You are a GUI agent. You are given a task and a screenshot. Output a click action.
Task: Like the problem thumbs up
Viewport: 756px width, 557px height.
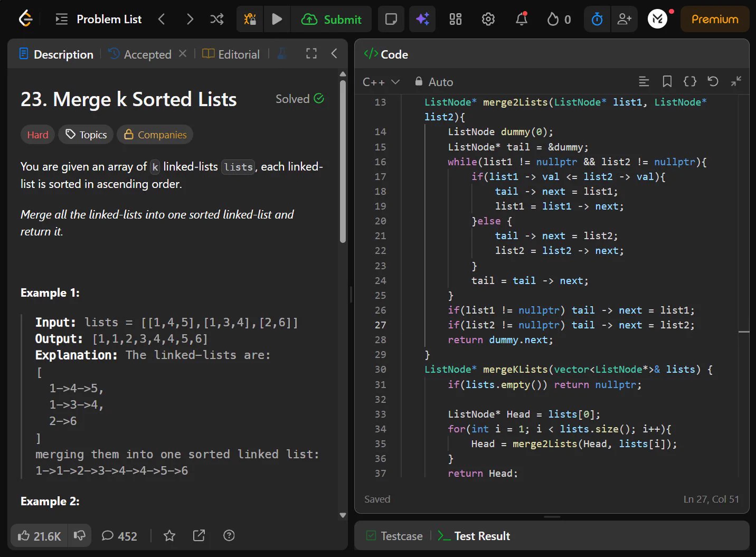pyautogui.click(x=39, y=536)
